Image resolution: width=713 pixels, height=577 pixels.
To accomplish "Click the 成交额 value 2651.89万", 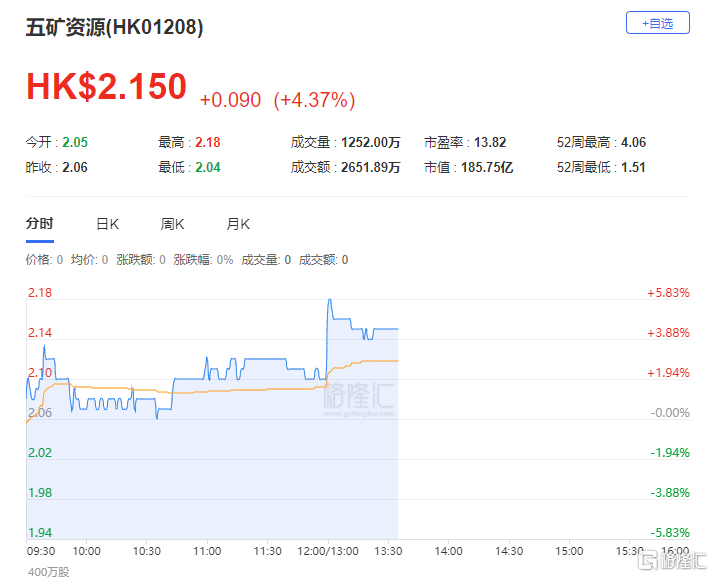I will pyautogui.click(x=371, y=167).
